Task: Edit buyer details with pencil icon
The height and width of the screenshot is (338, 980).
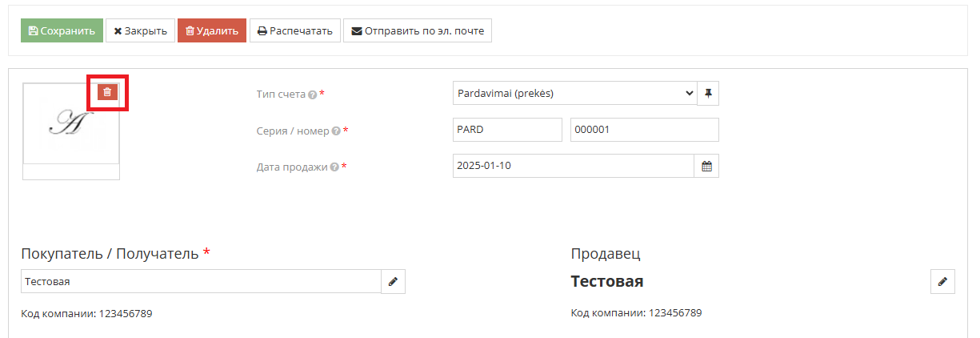Action: pyautogui.click(x=393, y=282)
